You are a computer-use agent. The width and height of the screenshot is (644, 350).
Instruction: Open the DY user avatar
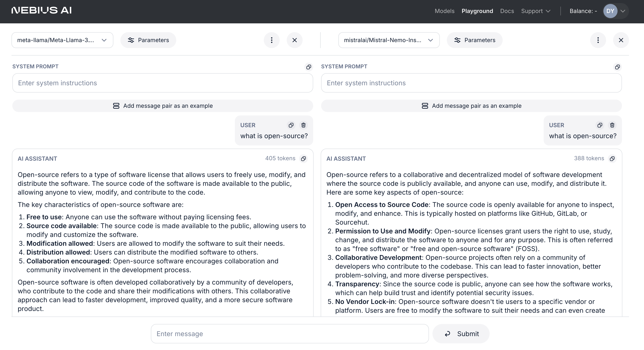click(610, 11)
